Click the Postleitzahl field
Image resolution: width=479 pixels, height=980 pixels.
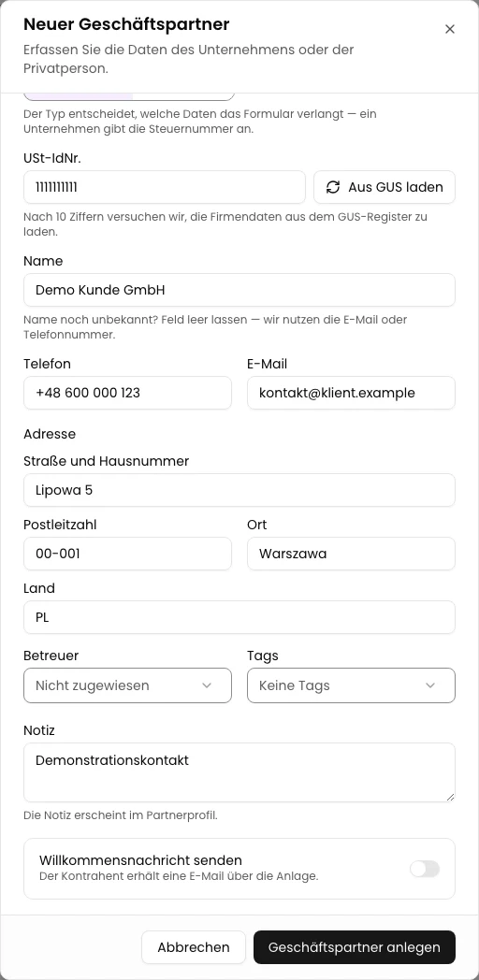[x=127, y=554]
